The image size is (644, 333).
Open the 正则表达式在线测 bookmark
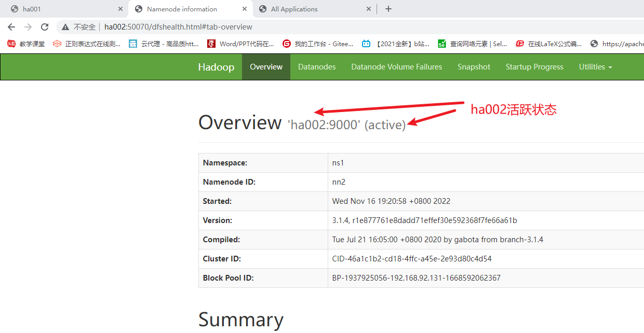86,44
